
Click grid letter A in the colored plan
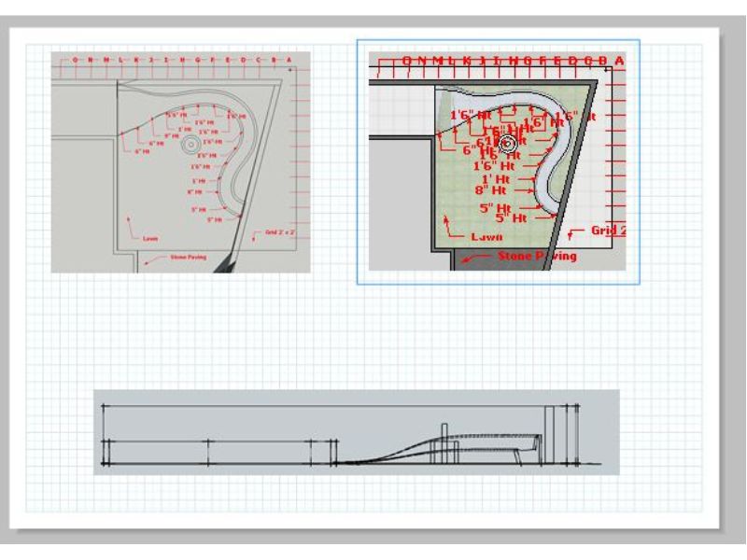[x=618, y=62]
